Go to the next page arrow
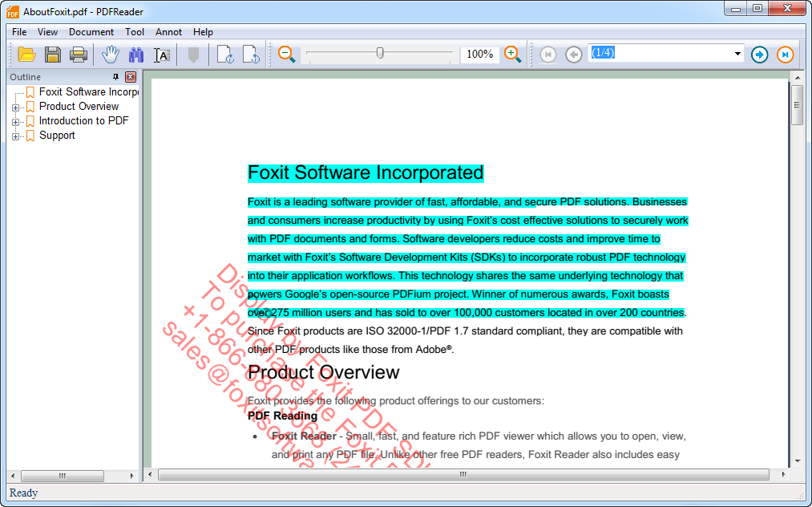812x507 pixels. pos(759,55)
